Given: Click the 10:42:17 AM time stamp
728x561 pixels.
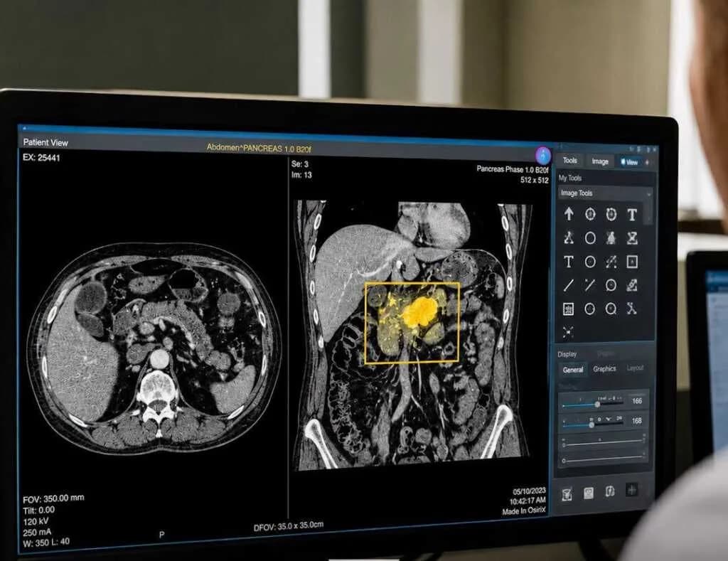Looking at the screenshot, I should coord(528,501).
